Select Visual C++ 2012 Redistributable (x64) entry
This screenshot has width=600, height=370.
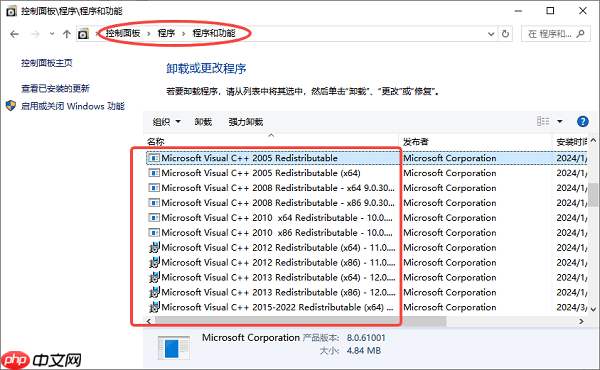click(272, 248)
